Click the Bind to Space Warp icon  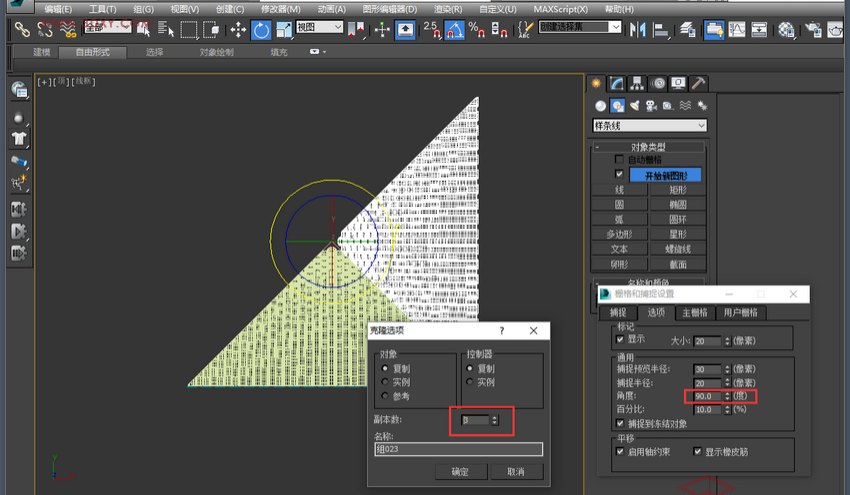(x=68, y=29)
